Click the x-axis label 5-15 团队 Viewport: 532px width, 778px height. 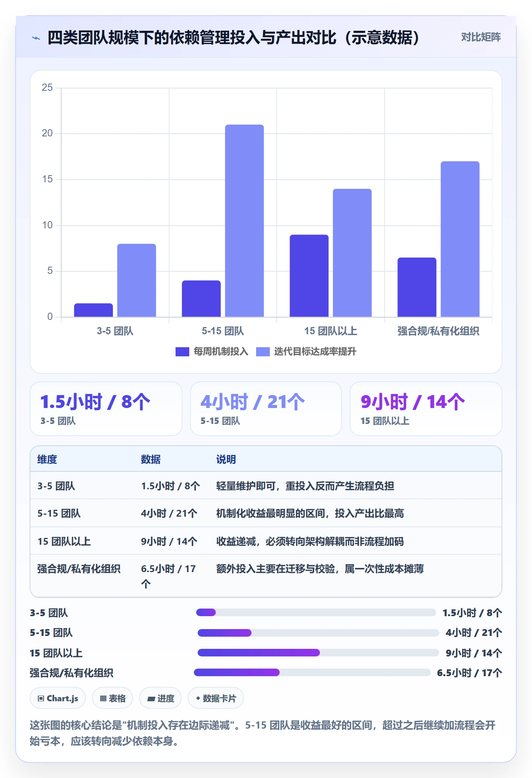tap(223, 331)
